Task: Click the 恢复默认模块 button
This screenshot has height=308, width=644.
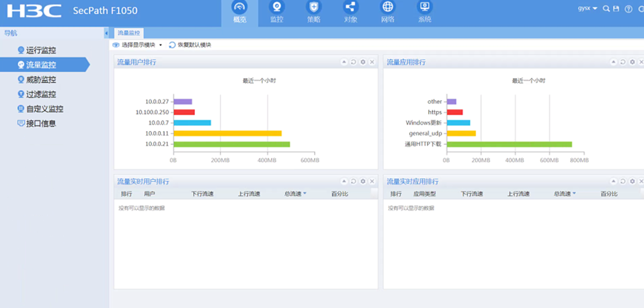Action: [190, 45]
